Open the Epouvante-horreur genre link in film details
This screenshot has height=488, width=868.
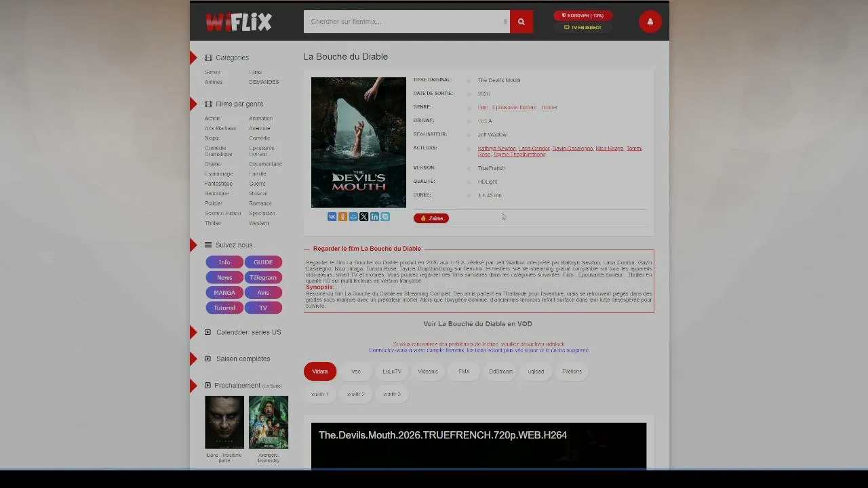[x=514, y=107]
